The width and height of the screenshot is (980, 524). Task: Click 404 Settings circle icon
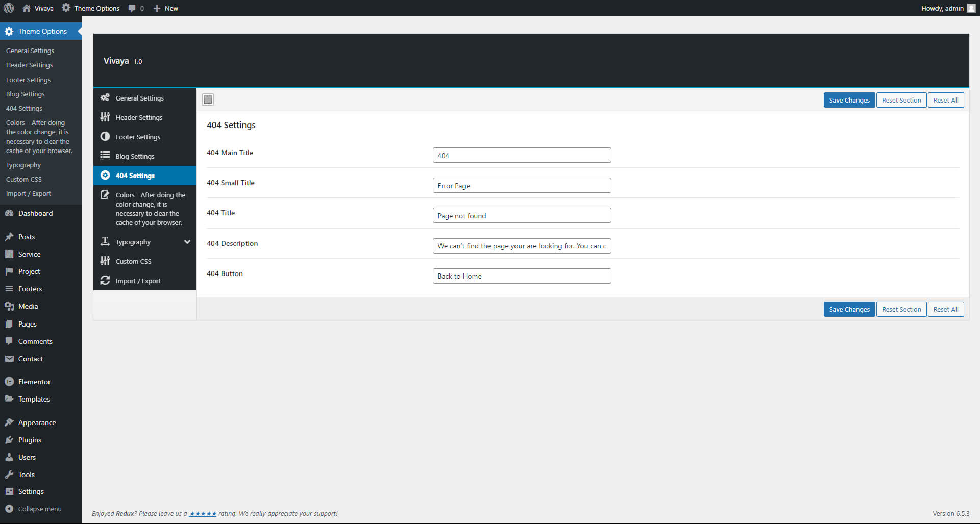(105, 175)
